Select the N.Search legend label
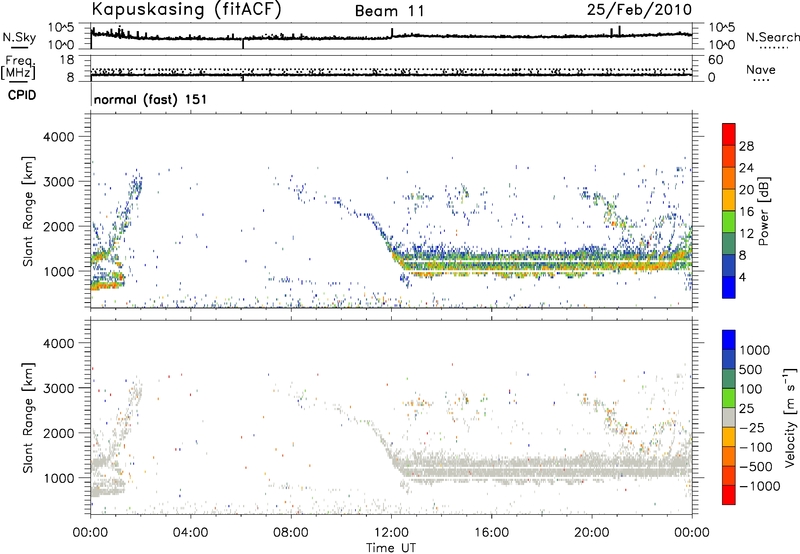 click(772, 37)
